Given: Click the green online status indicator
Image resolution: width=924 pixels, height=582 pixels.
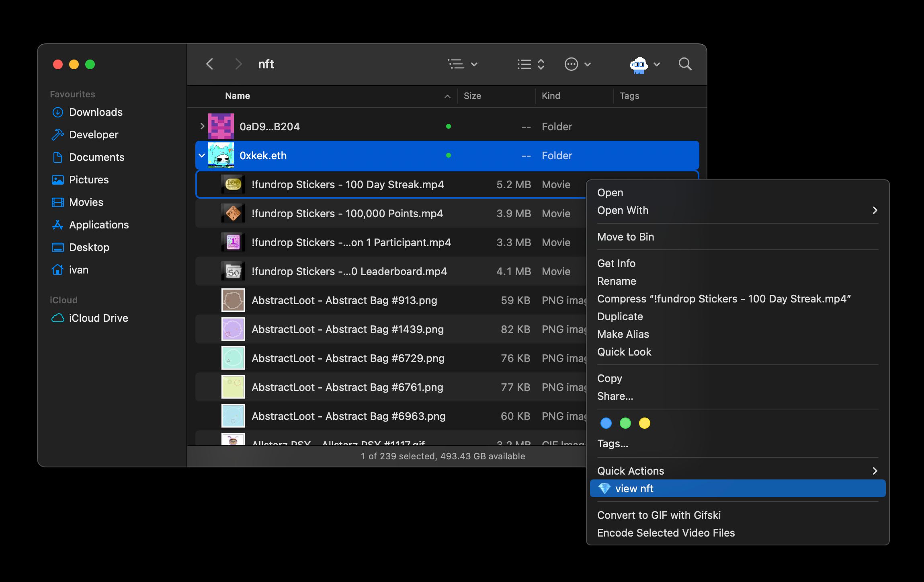Looking at the screenshot, I should (x=448, y=156).
